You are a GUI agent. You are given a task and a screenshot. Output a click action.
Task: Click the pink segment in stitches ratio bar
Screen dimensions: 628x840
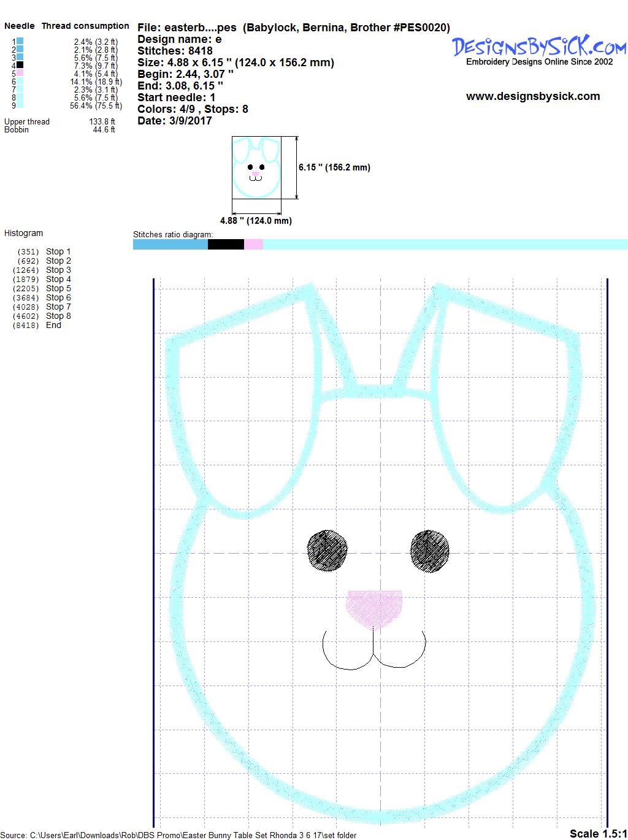pyautogui.click(x=253, y=245)
